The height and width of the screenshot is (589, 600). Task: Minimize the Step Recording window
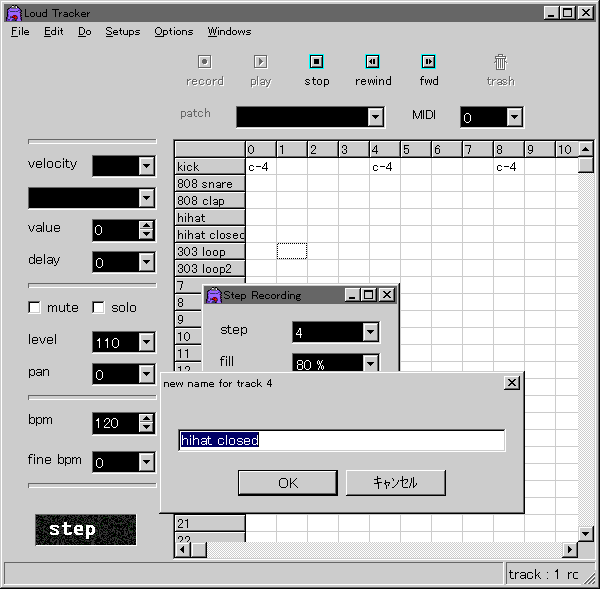(352, 295)
